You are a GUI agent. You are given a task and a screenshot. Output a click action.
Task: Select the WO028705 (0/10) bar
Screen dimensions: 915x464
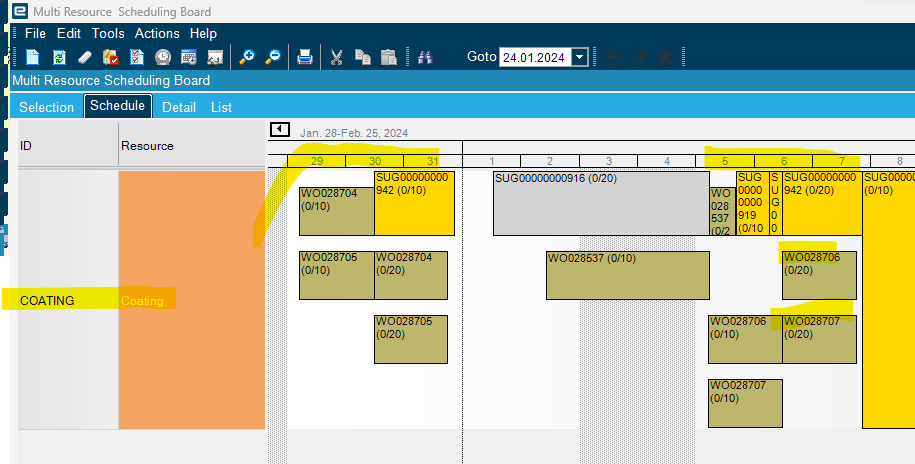tap(337, 275)
